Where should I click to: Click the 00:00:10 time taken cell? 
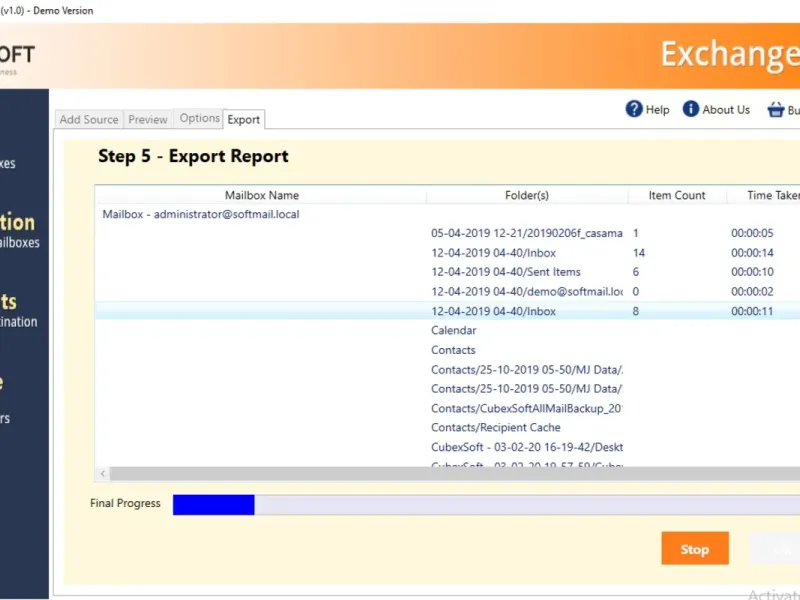click(x=752, y=272)
